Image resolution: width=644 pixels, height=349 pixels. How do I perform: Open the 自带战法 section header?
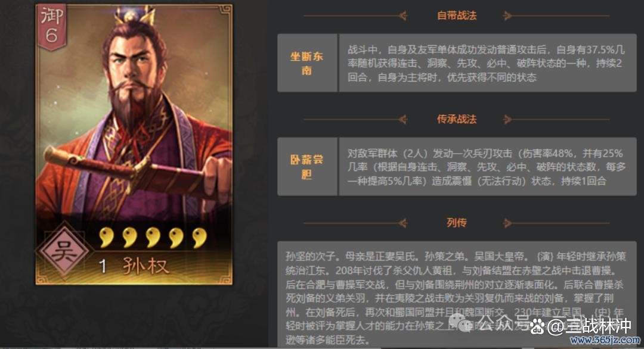[457, 15]
